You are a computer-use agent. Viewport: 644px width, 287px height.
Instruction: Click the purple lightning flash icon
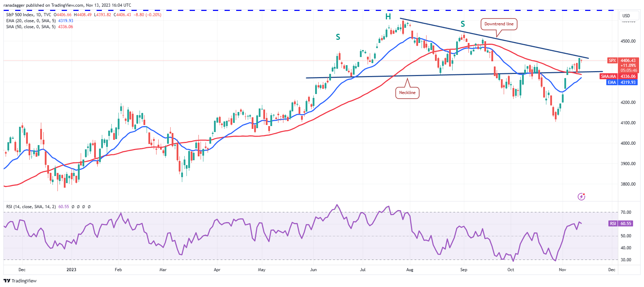click(581, 196)
